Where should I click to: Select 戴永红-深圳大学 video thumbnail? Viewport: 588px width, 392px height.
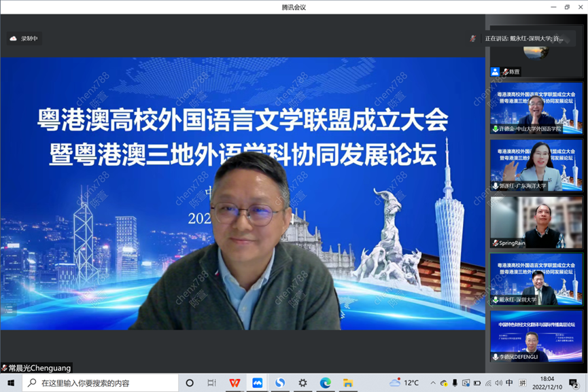click(536, 279)
